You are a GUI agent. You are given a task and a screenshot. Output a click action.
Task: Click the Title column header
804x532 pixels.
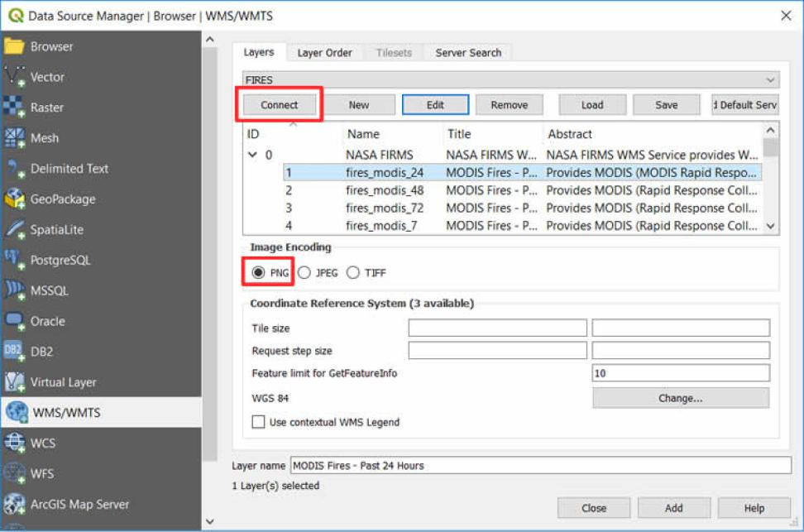pyautogui.click(x=493, y=134)
